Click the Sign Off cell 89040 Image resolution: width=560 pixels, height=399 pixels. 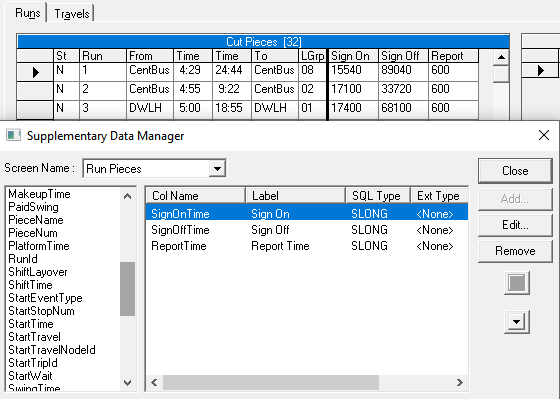[403, 72]
